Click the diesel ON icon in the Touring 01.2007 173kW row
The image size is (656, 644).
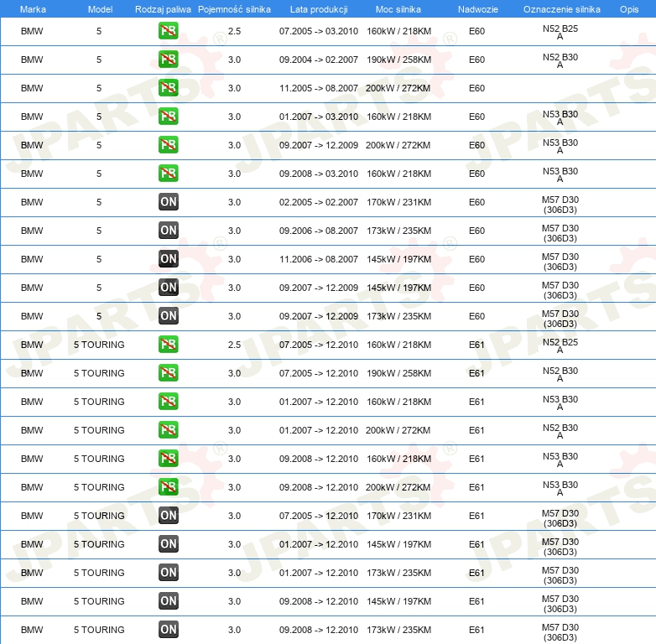[168, 573]
